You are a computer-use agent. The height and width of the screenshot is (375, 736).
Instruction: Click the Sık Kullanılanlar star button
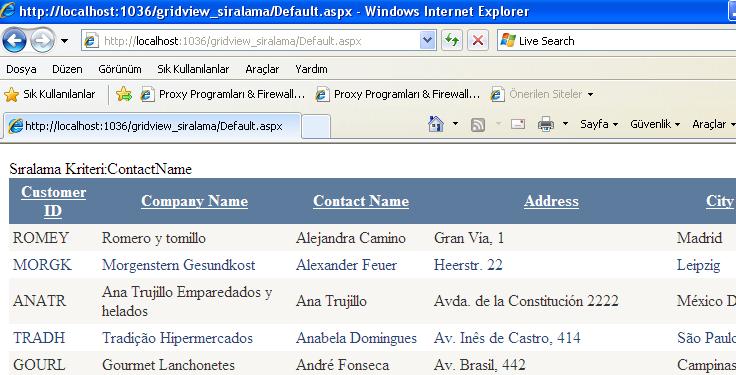coord(50,94)
